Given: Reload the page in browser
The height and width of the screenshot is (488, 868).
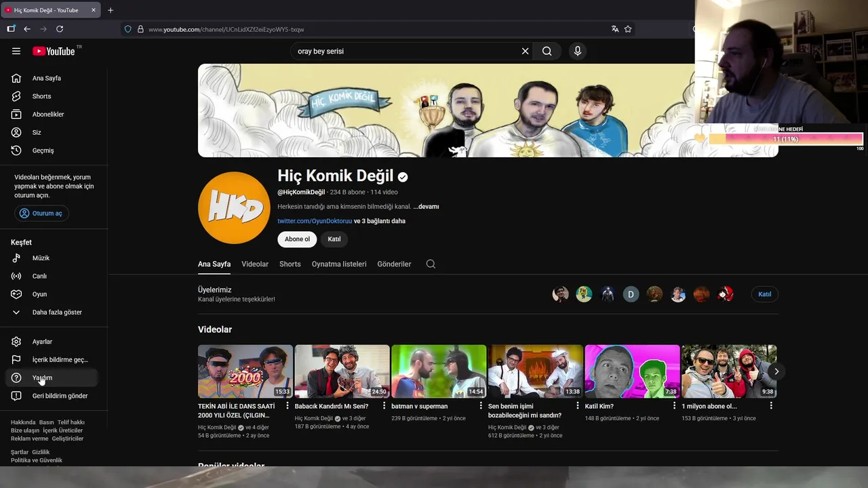Looking at the screenshot, I should [60, 29].
